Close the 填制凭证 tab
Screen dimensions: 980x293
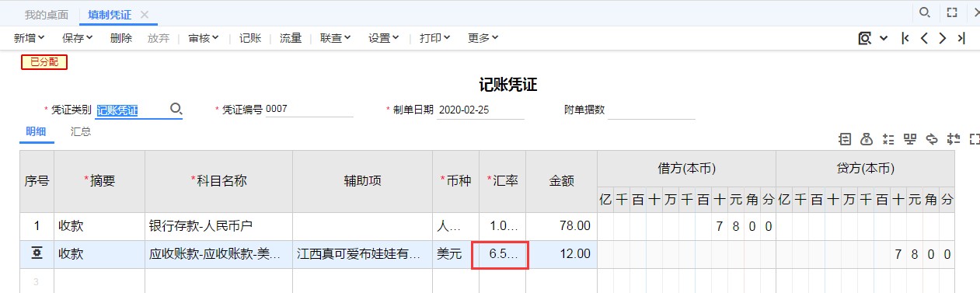(145, 15)
